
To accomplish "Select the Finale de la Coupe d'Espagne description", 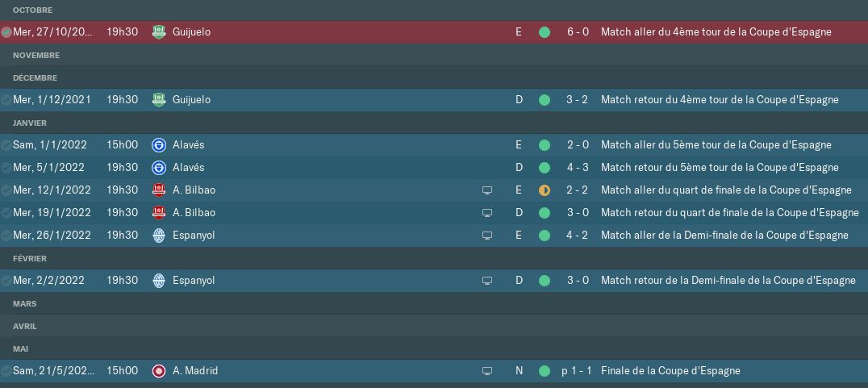I will pyautogui.click(x=670, y=371).
